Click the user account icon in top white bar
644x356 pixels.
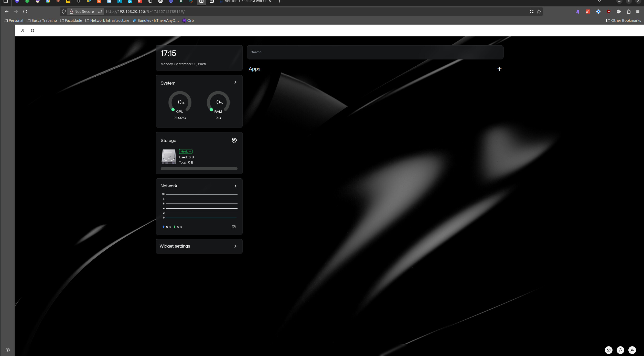pyautogui.click(x=23, y=30)
